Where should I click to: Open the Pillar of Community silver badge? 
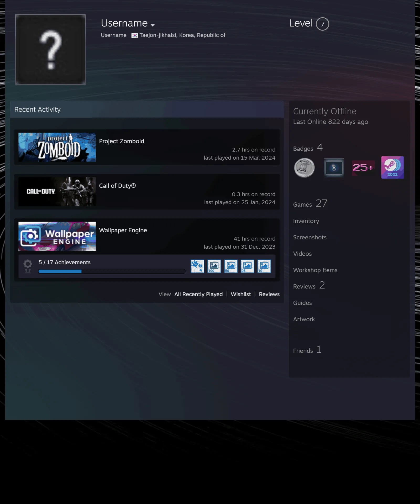(x=304, y=168)
